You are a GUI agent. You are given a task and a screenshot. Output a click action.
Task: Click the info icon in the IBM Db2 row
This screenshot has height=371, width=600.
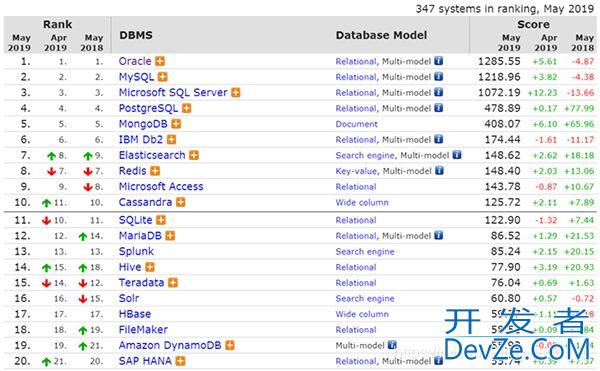point(439,139)
